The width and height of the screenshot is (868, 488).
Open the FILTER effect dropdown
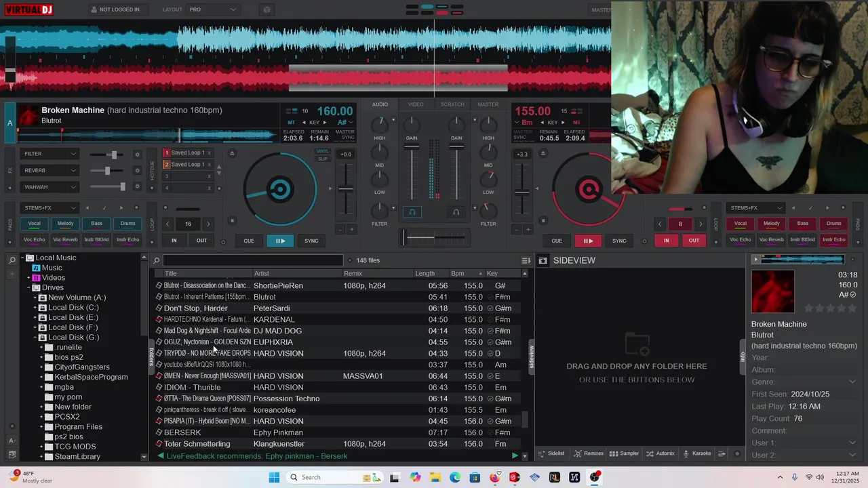tap(50, 154)
